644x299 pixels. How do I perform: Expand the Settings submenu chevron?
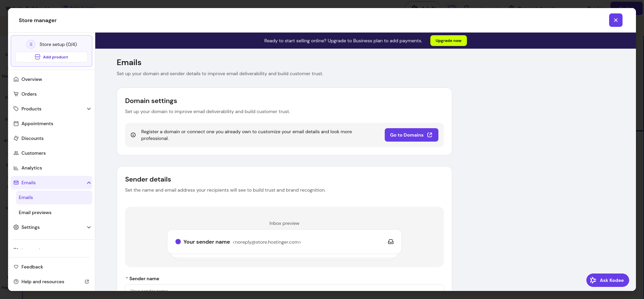tap(89, 227)
